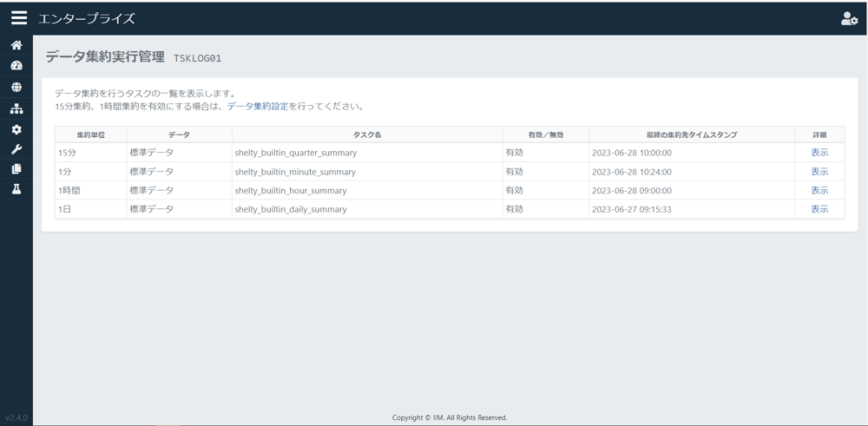Click the 最終の集約先タイムスタンプ column header
The image size is (868, 426).
pos(692,134)
